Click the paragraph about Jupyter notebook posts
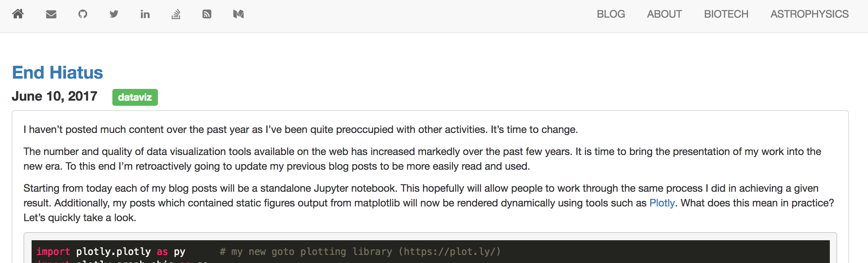 click(x=429, y=203)
